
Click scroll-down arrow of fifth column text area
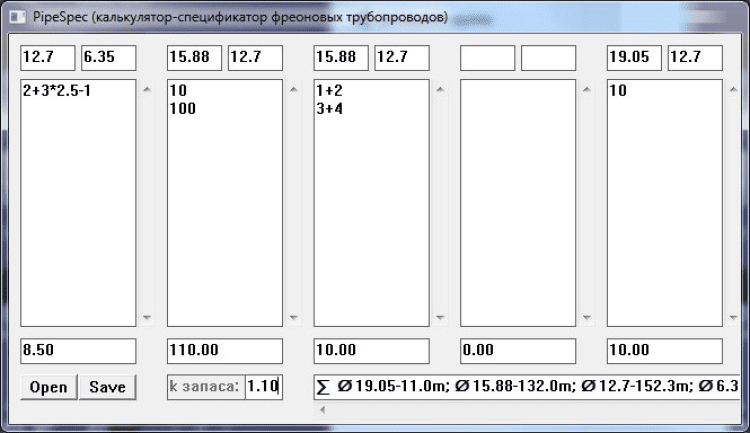[x=733, y=317]
